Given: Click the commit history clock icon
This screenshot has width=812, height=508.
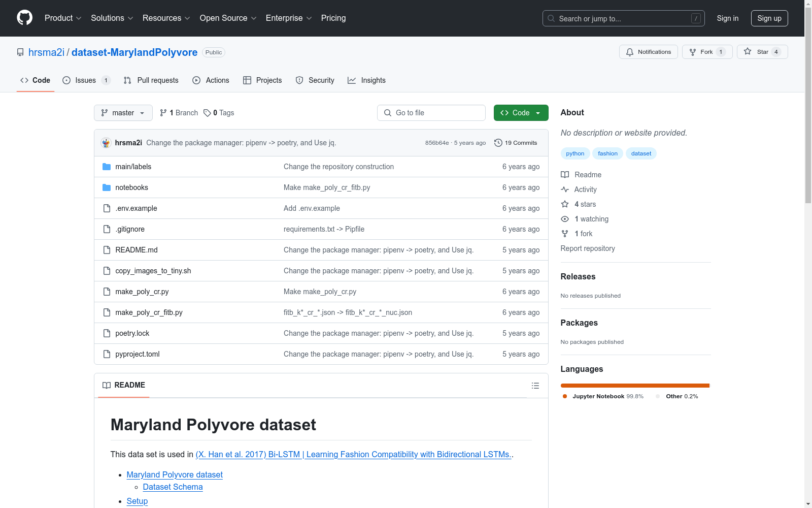Looking at the screenshot, I should (x=498, y=143).
